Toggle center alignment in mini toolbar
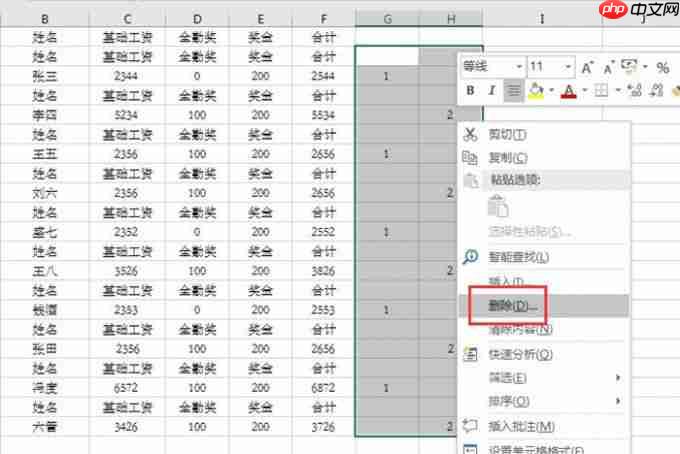 pyautogui.click(x=513, y=91)
